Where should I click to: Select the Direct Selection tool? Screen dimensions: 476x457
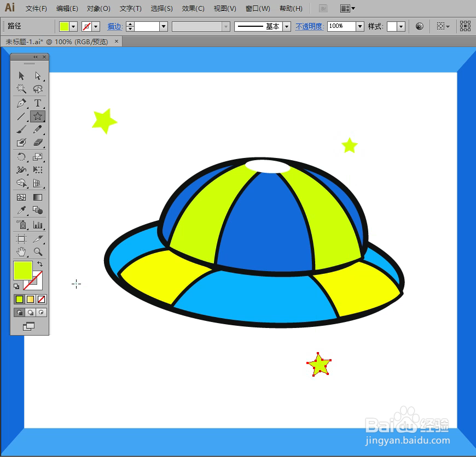click(x=38, y=75)
